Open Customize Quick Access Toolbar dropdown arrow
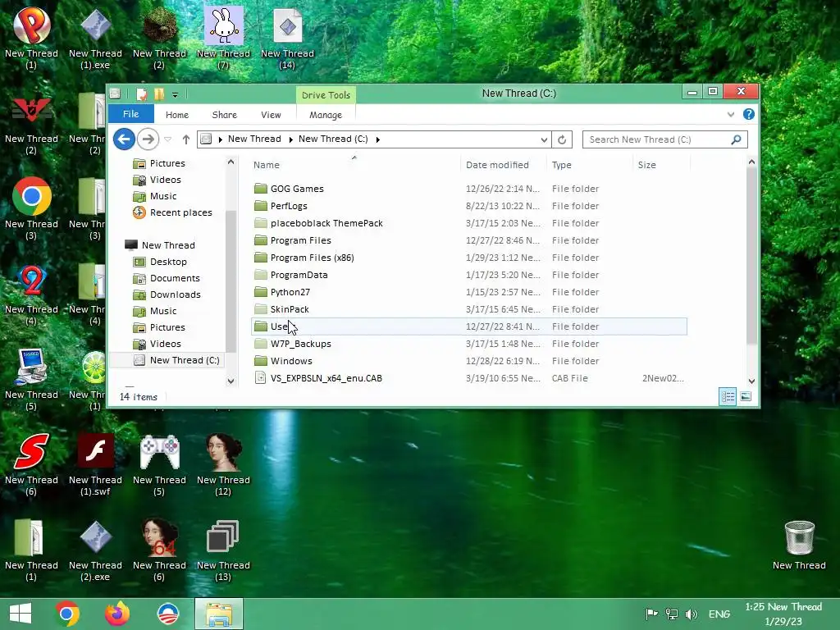 click(176, 95)
